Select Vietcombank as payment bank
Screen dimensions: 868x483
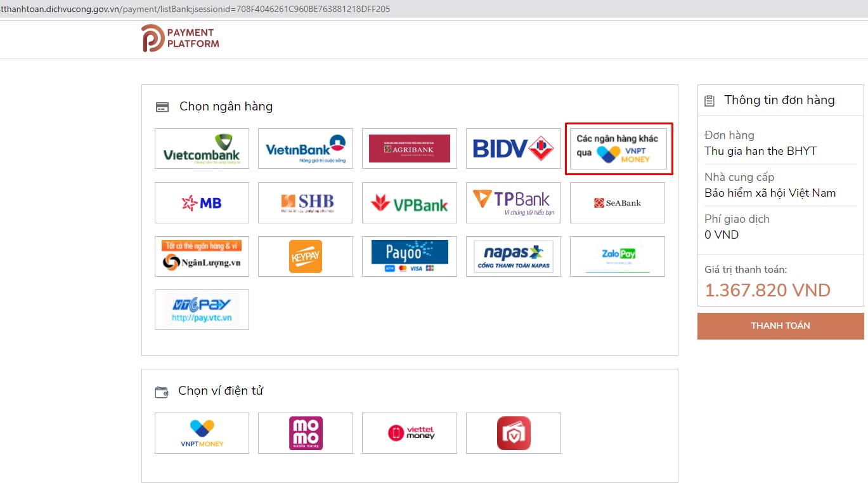pos(202,149)
